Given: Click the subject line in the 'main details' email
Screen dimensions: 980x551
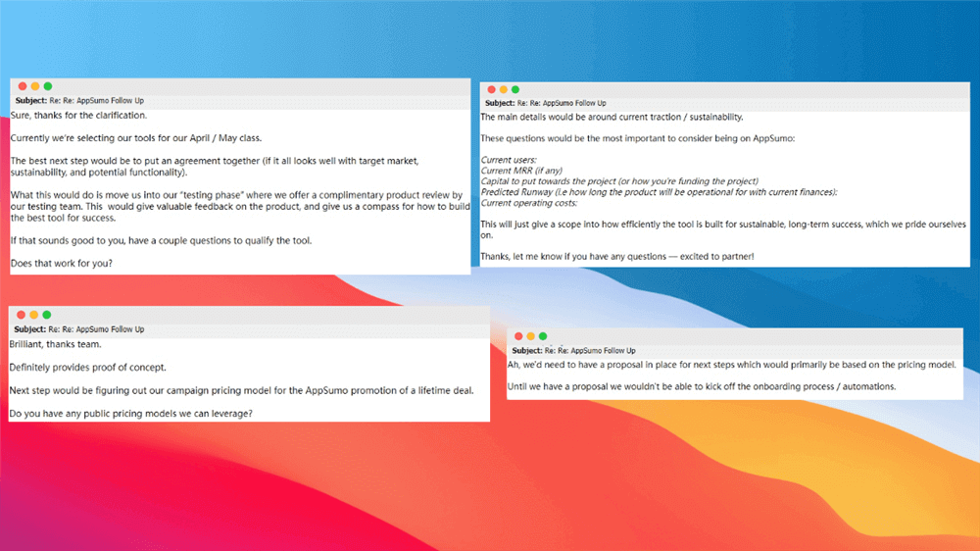Looking at the screenshot, I should pos(546,103).
